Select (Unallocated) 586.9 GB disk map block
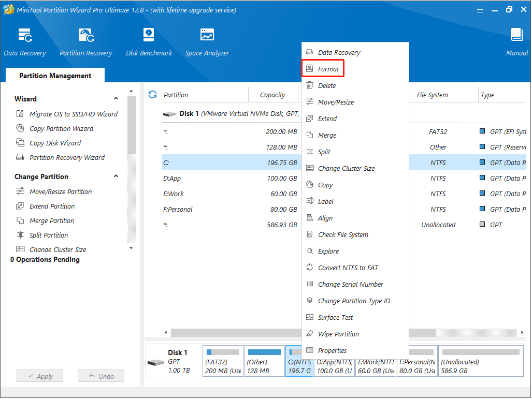Screen dimensions: 532x399 coord(481,361)
